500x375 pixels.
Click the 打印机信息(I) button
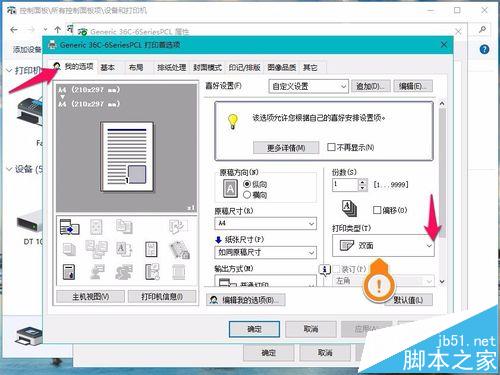click(x=162, y=296)
